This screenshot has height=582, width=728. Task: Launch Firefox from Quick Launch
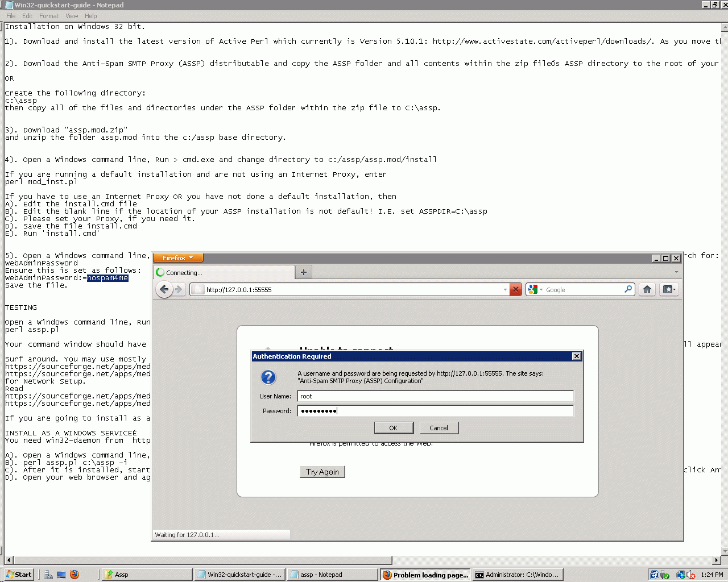(75, 575)
